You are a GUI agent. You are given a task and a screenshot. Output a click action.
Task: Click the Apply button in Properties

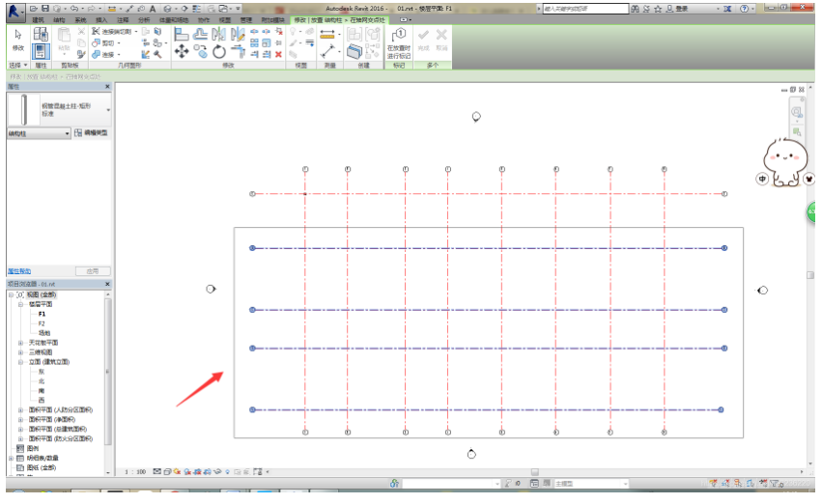93,271
